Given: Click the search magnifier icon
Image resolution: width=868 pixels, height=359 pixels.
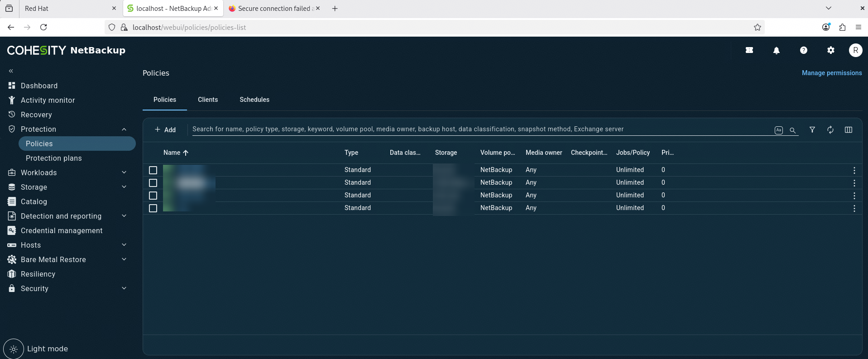Looking at the screenshot, I should point(792,130).
